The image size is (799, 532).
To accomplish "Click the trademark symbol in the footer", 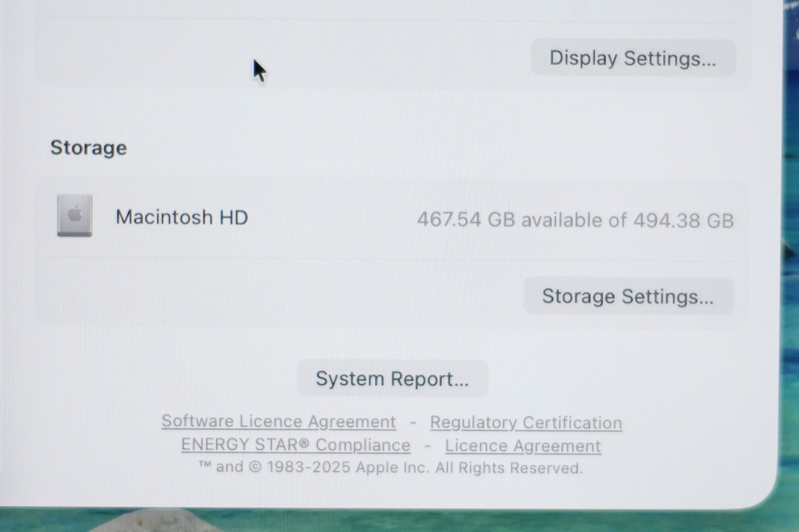I will point(205,466).
